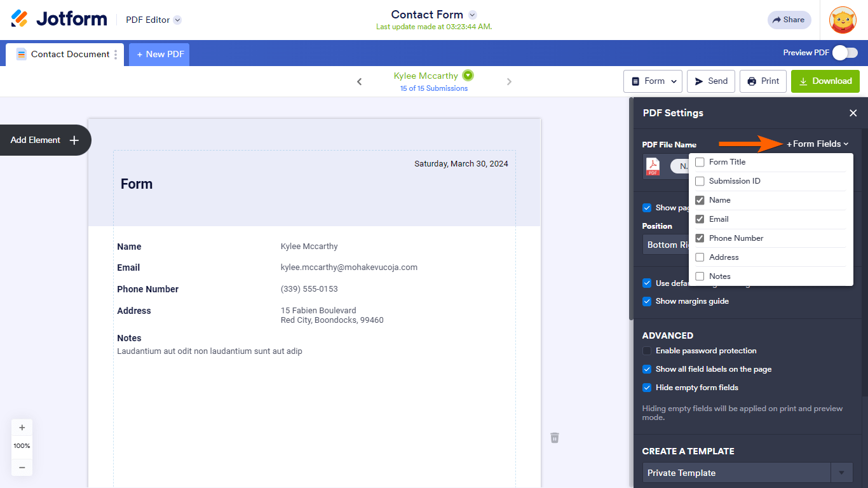Close the PDF Settings panel
Image resolution: width=868 pixels, height=488 pixels.
click(x=853, y=113)
